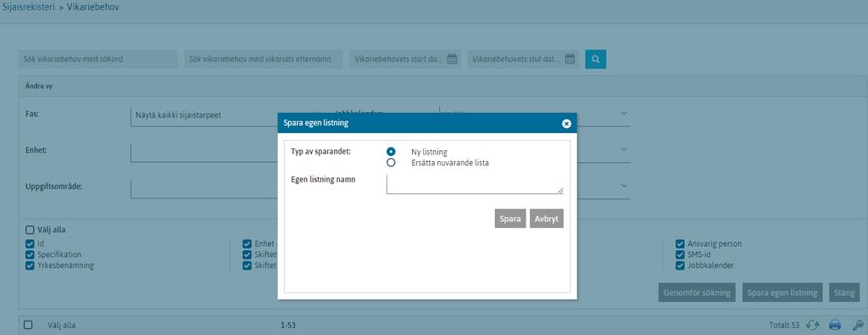This screenshot has height=335, width=868.
Task: Close the Spara egen listning dialog
Action: click(x=566, y=124)
